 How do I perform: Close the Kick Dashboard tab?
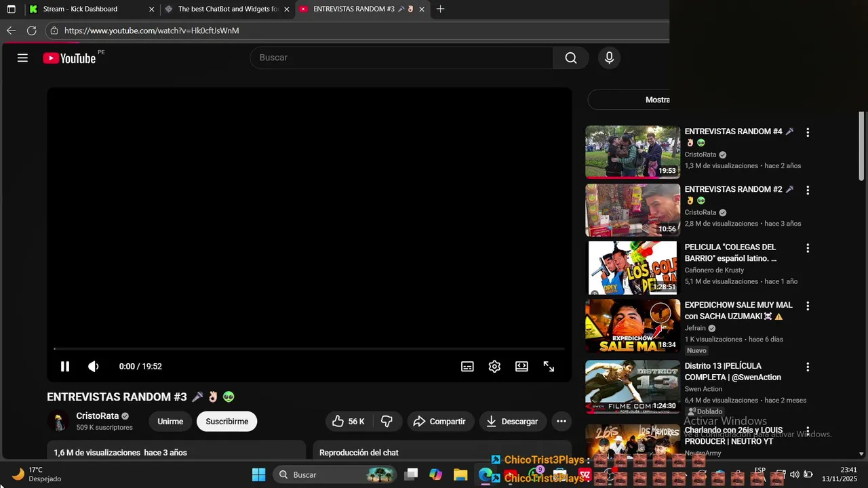pos(151,9)
